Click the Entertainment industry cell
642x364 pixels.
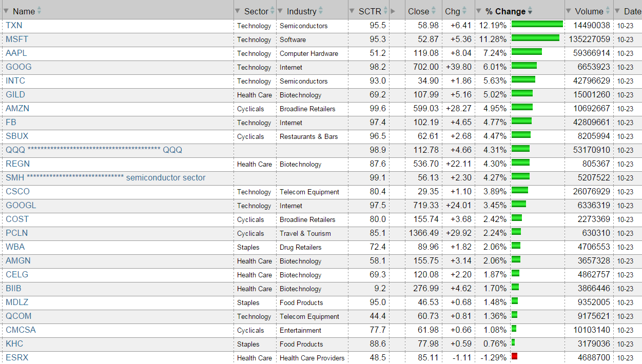(301, 330)
